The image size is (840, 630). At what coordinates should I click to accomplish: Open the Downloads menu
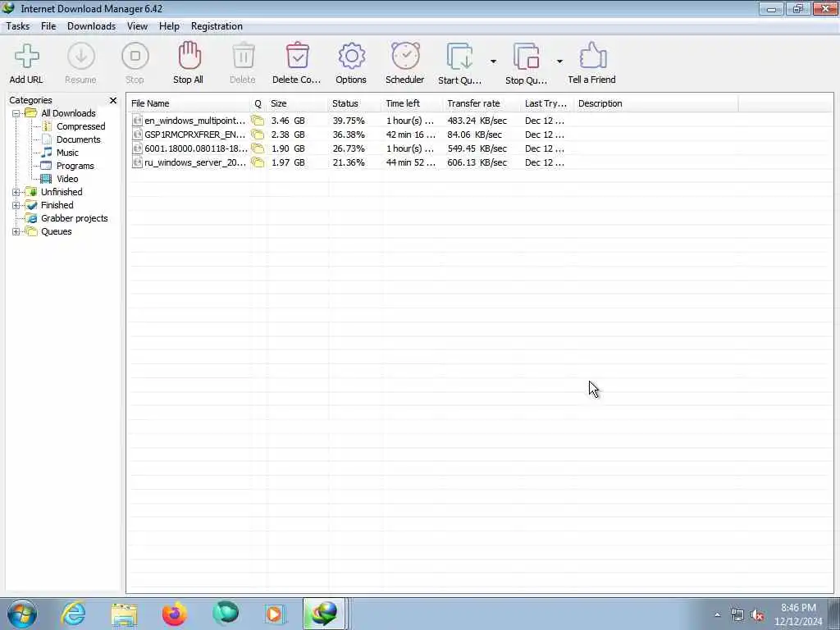92,26
